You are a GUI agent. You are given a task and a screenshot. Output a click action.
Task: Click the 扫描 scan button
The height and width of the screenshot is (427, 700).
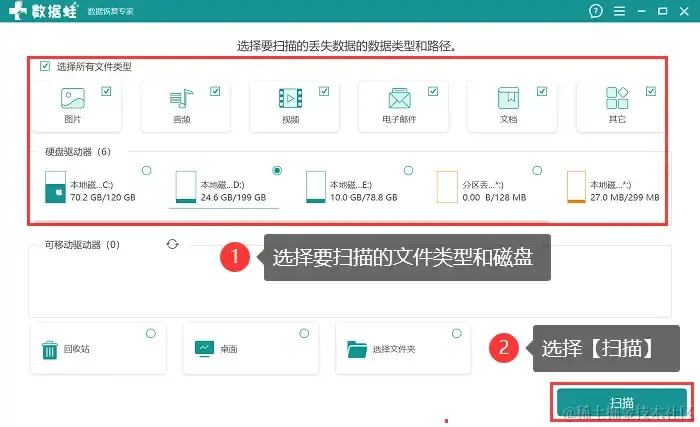(621, 402)
